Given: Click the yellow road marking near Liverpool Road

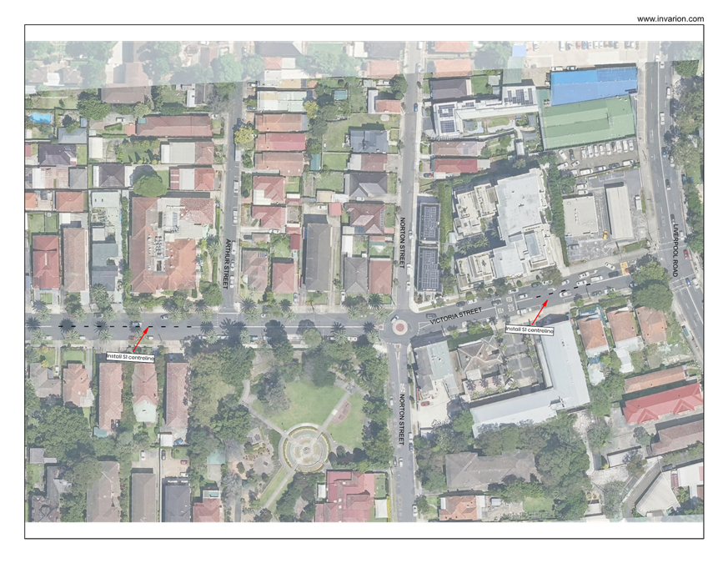Looking at the screenshot, I should point(623,269).
